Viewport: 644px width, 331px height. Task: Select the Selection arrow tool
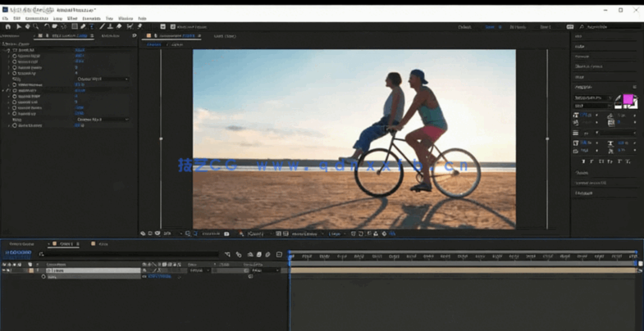tap(18, 26)
